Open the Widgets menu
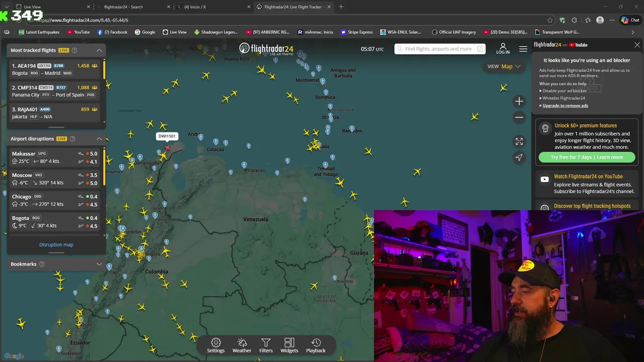This screenshot has width=644, height=362. pyautogui.click(x=289, y=345)
